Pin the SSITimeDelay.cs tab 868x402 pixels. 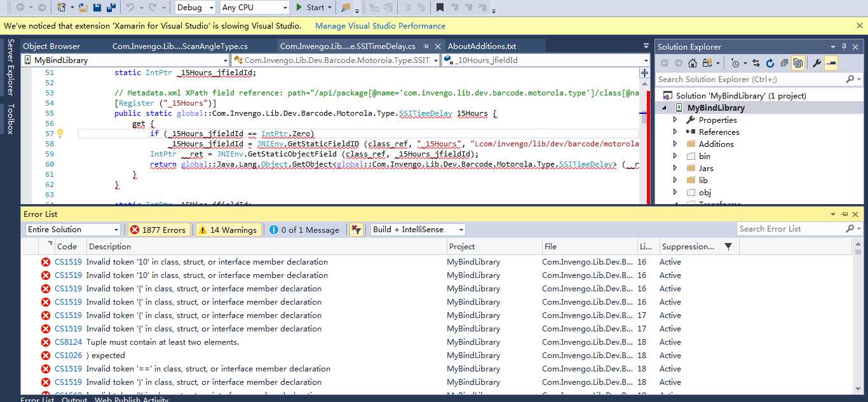[x=426, y=46]
